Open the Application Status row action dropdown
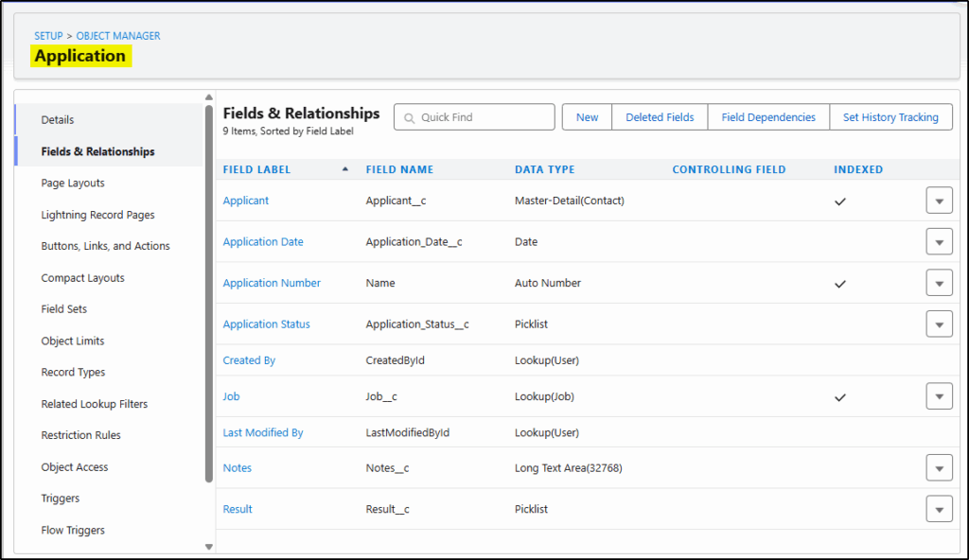969x560 pixels. [x=939, y=324]
